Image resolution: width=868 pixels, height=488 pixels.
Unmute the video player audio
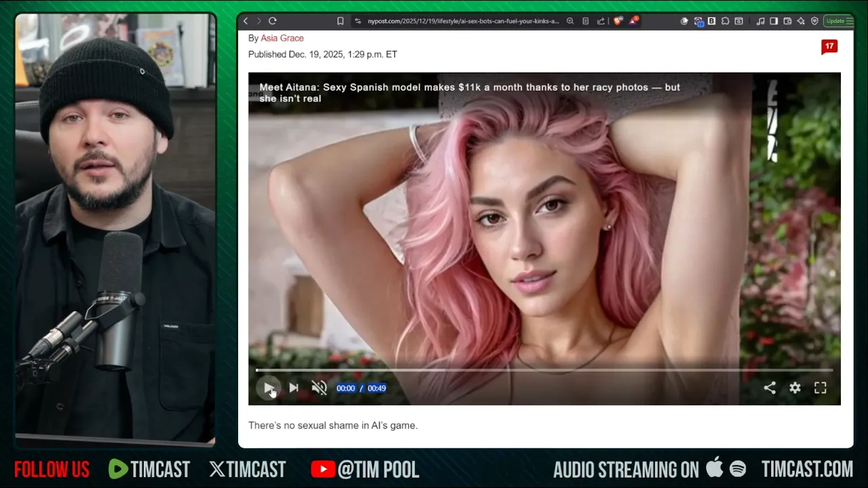click(319, 388)
